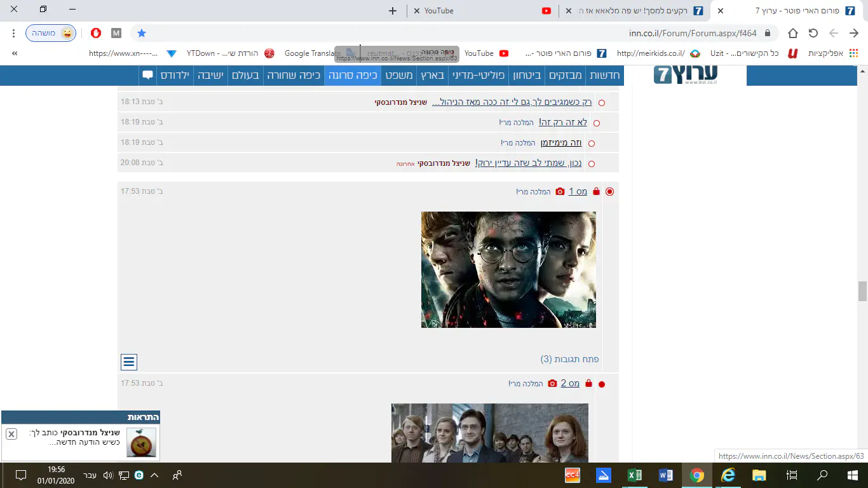Open the 'לא זה רק זה!' reply link
The height and width of the screenshot is (488, 868).
[563, 122]
